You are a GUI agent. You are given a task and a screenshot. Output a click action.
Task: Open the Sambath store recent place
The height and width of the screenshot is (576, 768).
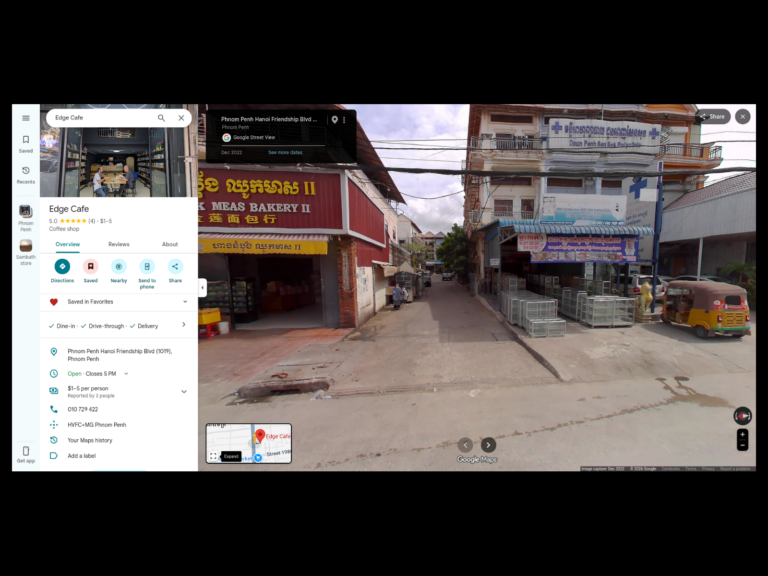26,252
